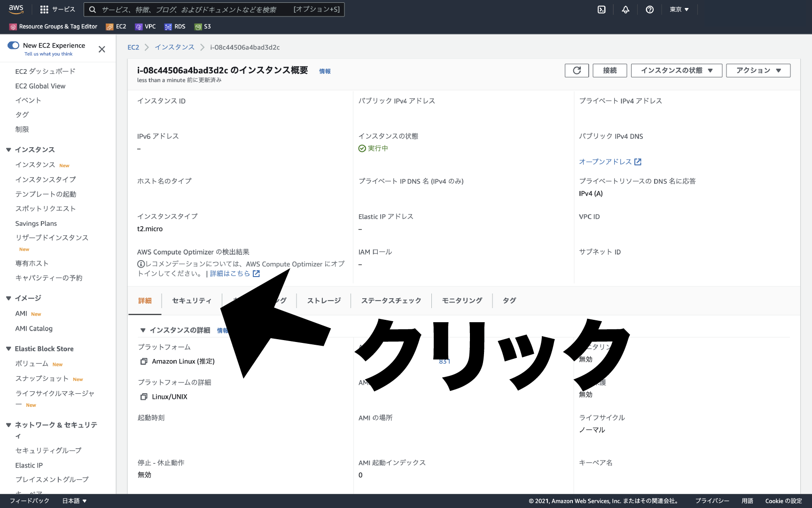
Task: Open CloudShell terminal icon
Action: [601, 9]
